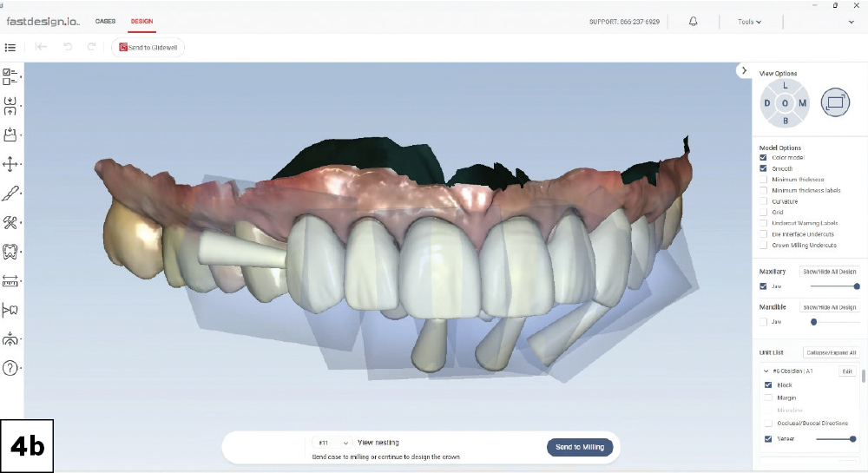Uncheck the Smooth option
868x473 pixels.
[763, 168]
